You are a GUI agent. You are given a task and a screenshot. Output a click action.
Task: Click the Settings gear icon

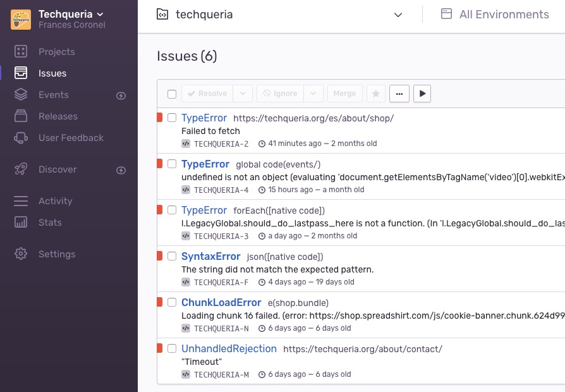click(x=20, y=254)
